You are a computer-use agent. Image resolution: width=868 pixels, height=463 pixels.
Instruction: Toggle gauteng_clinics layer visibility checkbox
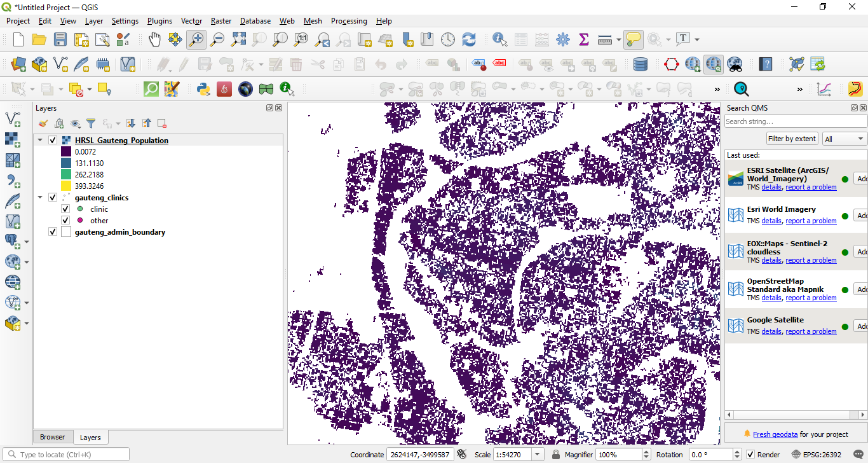[53, 198]
